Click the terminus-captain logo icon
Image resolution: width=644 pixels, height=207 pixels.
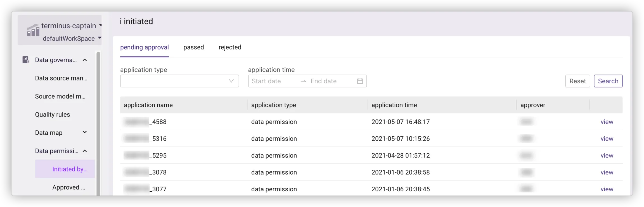click(x=33, y=30)
